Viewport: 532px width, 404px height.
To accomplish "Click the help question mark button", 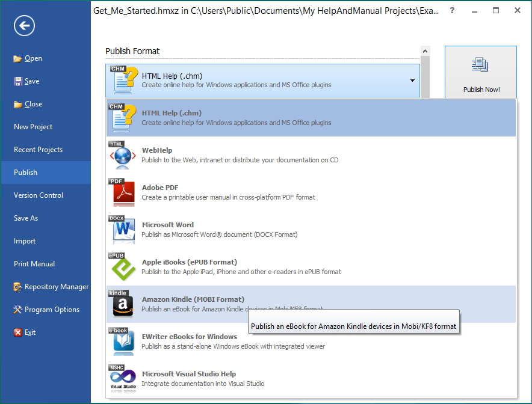I will [x=452, y=10].
